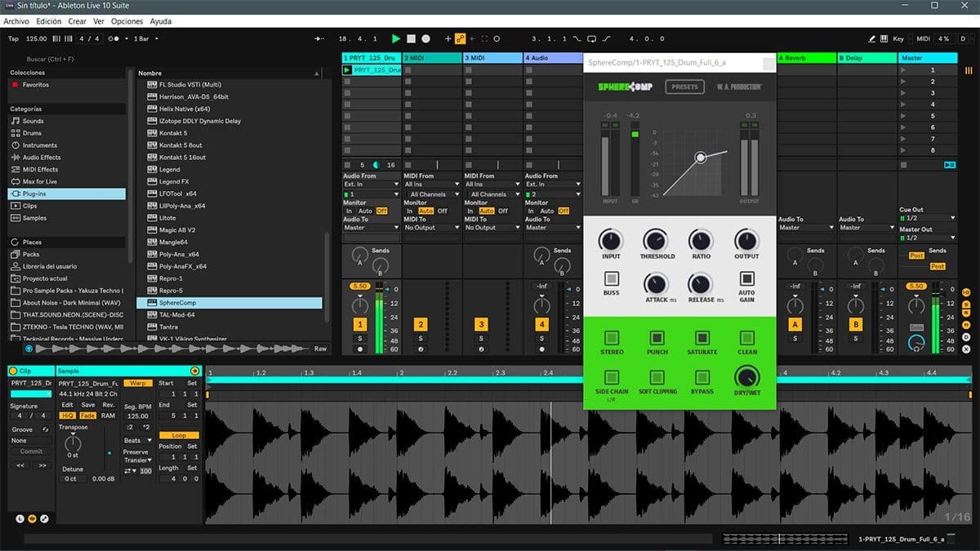This screenshot has width=980, height=551.
Task: Open the Opciones menu
Action: pyautogui.click(x=127, y=21)
